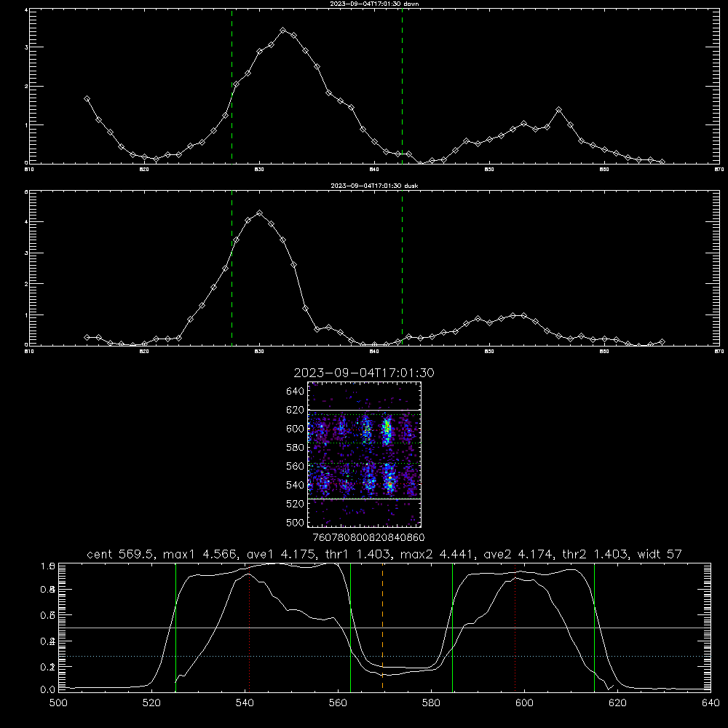Click the green vertical line near 585 in the bottom plot
The height and width of the screenshot is (728, 728).
point(452,627)
